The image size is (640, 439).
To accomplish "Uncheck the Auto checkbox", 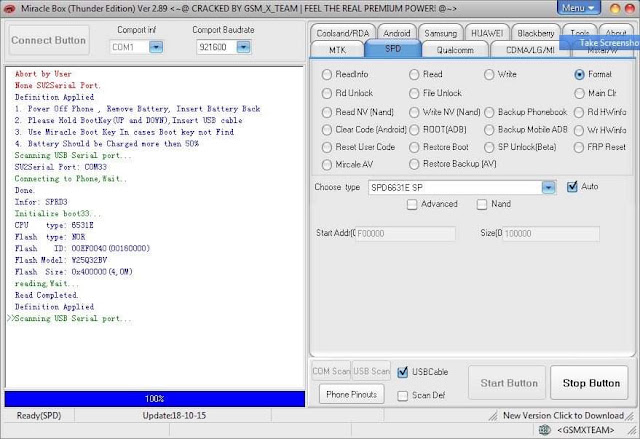I will (572, 187).
